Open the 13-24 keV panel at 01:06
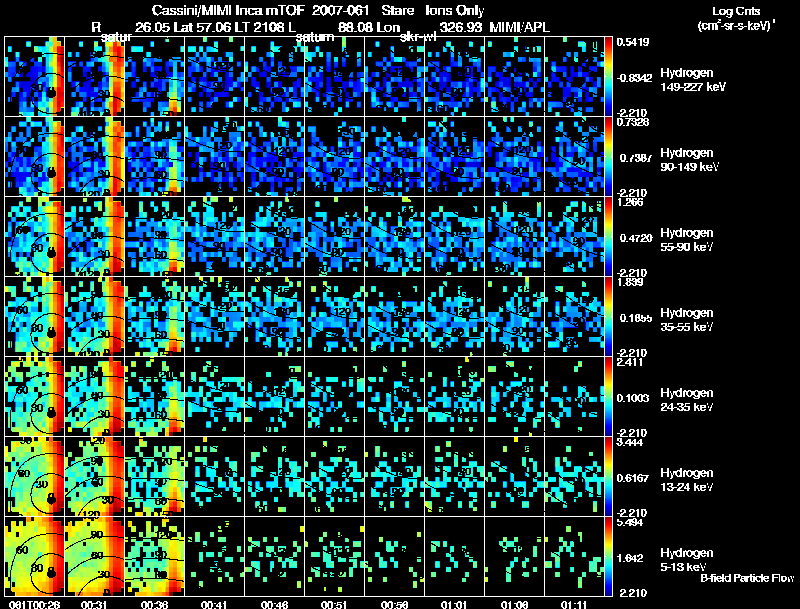This screenshot has height=609, width=800. tap(514, 477)
